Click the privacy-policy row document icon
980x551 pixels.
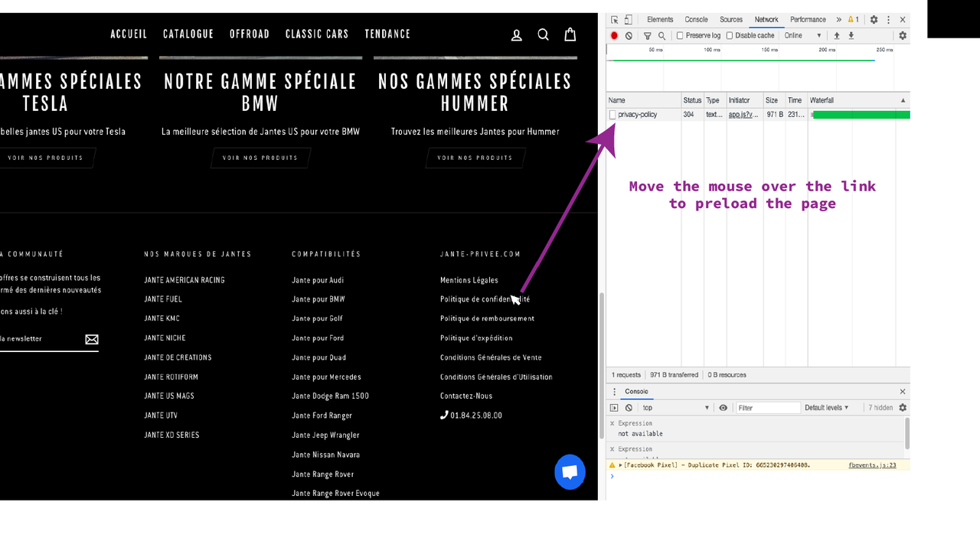[x=612, y=115]
